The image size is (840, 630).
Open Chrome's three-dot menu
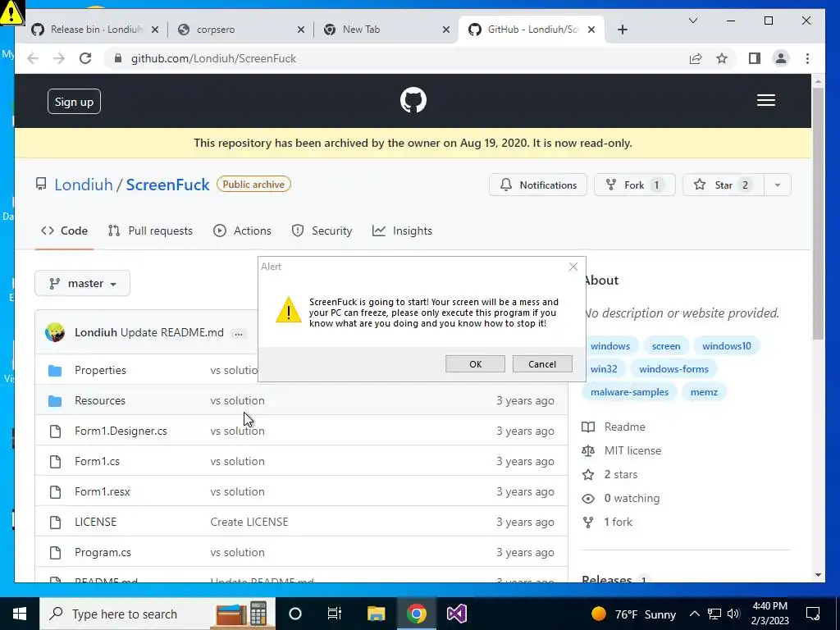point(807,58)
